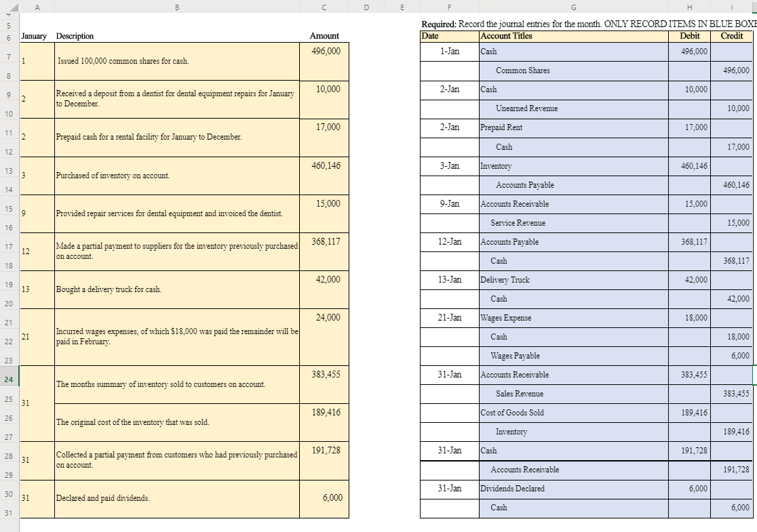Click the 'Prepaid Rent' account cell
The height and width of the screenshot is (532, 757).
point(574,128)
